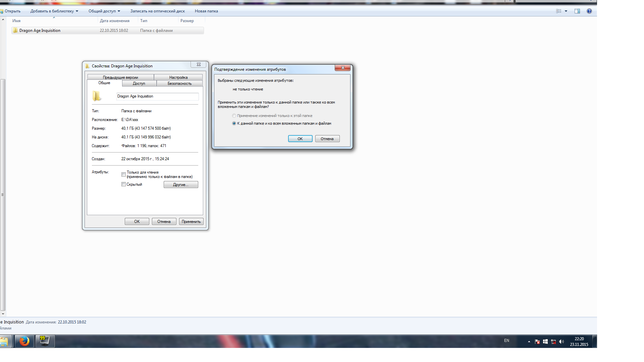
Task: Click the help question mark icon
Action: (x=589, y=11)
